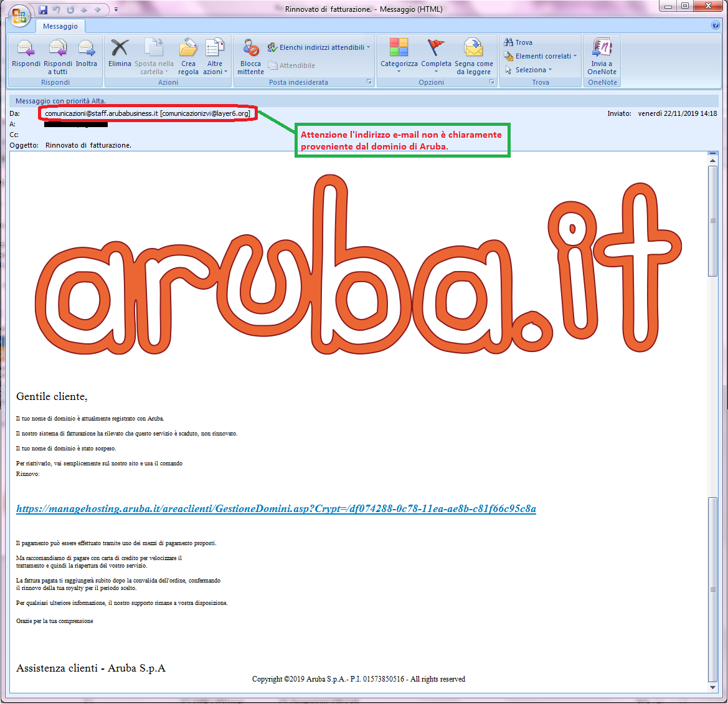Click Rispondi a tutti to reply all
728x704 pixels.
[57, 57]
